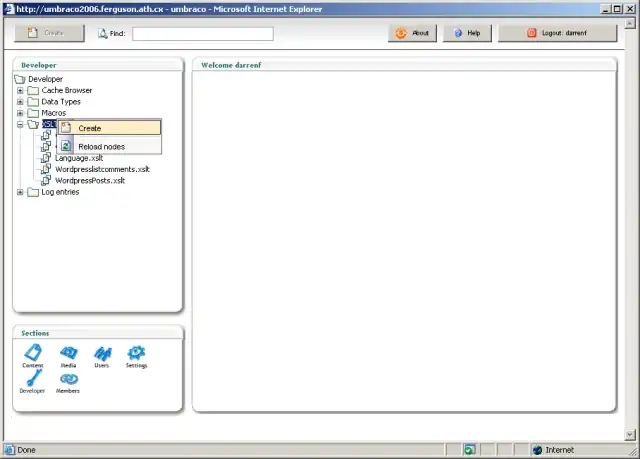
Task: Go to the Members section
Action: point(68,378)
